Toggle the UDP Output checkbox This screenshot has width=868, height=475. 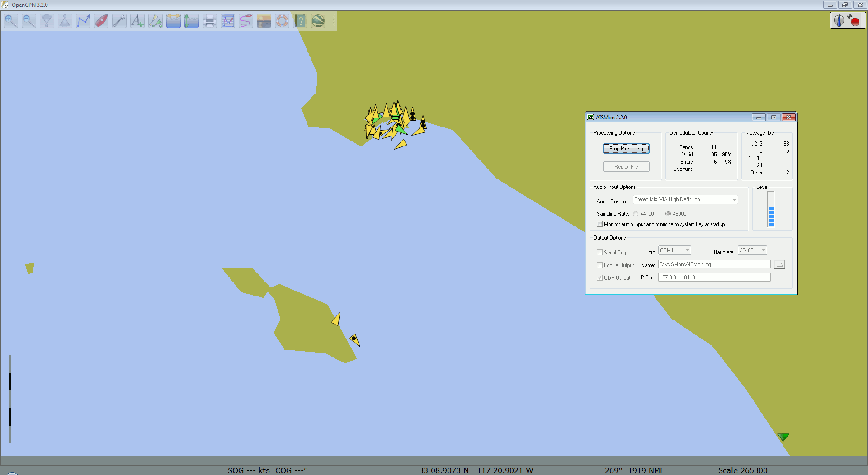[599, 278]
